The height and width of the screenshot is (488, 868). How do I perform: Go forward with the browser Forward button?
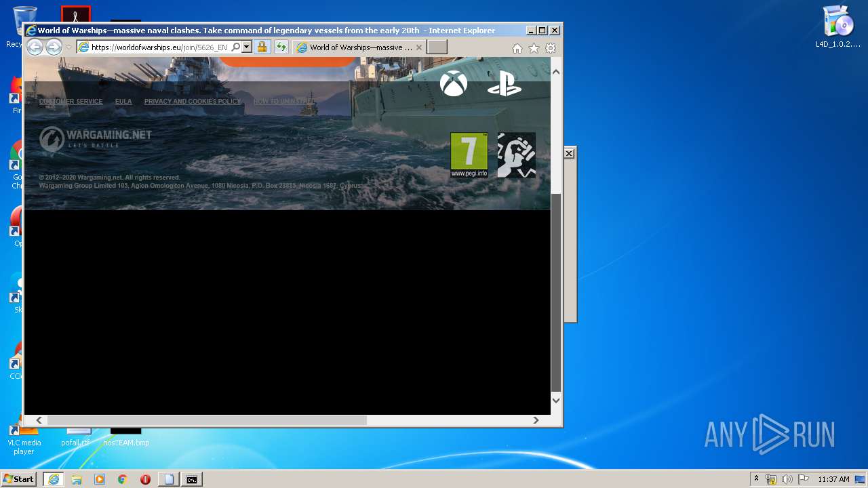tap(54, 47)
